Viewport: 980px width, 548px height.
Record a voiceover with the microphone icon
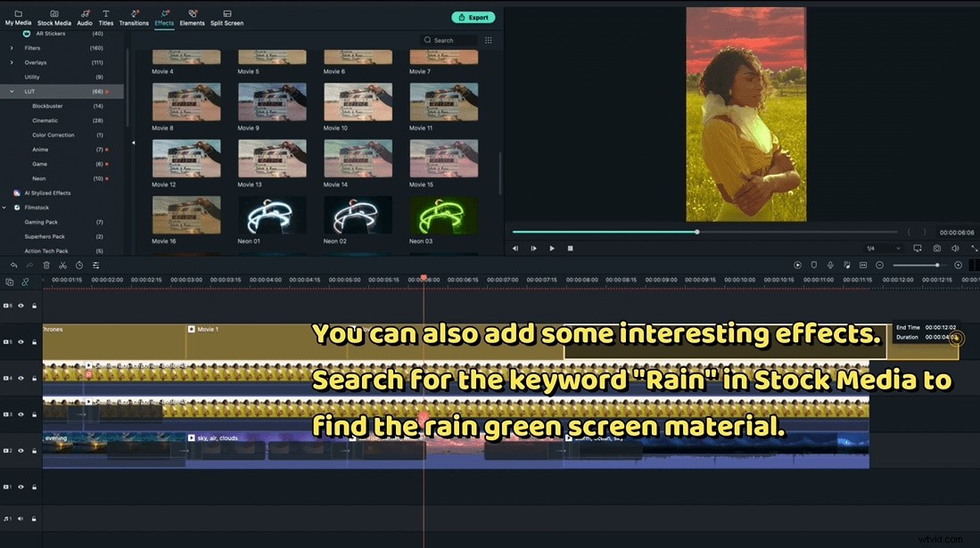tap(830, 265)
